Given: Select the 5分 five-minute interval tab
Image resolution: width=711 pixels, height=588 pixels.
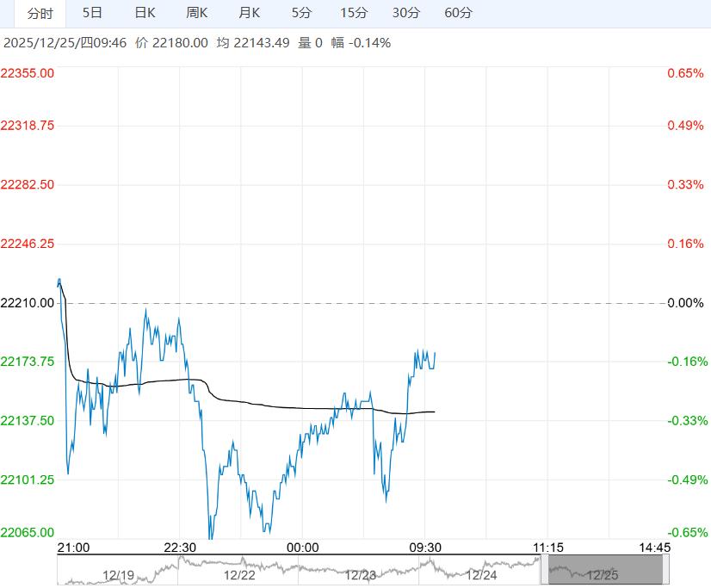Looking at the screenshot, I should [302, 13].
